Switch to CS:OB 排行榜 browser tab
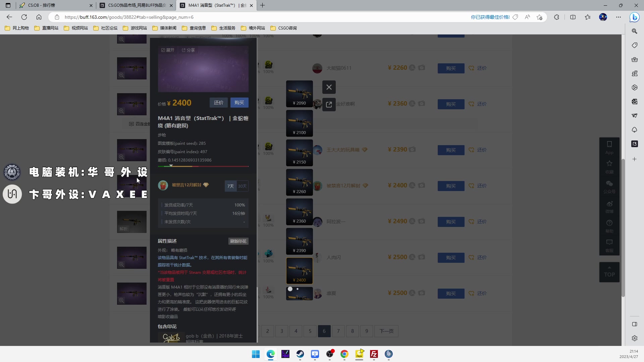This screenshot has width=644, height=362. pos(56,5)
